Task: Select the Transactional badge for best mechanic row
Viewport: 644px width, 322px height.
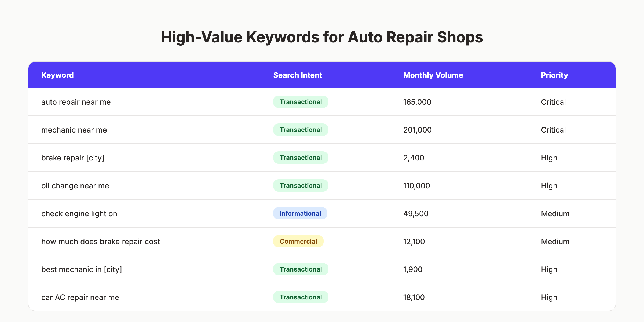Action: [300, 269]
